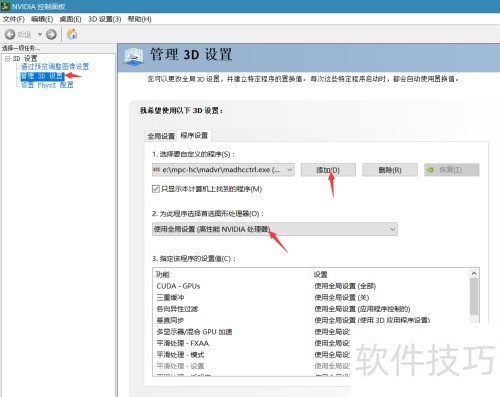The height and width of the screenshot is (397, 500).
Task: Select 管理 3D 设置 in the tree
Action: point(42,76)
